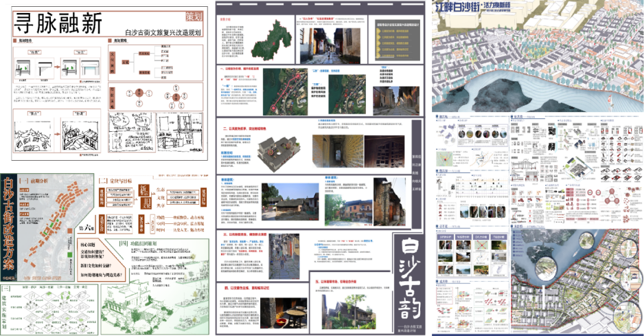Click the 白沙古街文旅复兴改造规划 subtitle text
This screenshot has height=336, width=644.
click(x=163, y=32)
